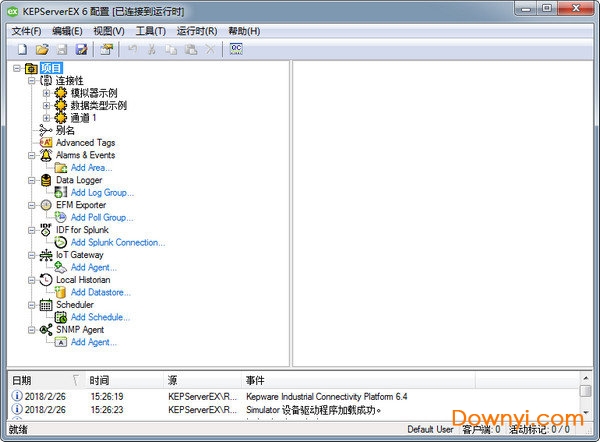This screenshot has width=600, height=442.
Task: Click the gear icon of 数据类型示例
Action: point(60,105)
